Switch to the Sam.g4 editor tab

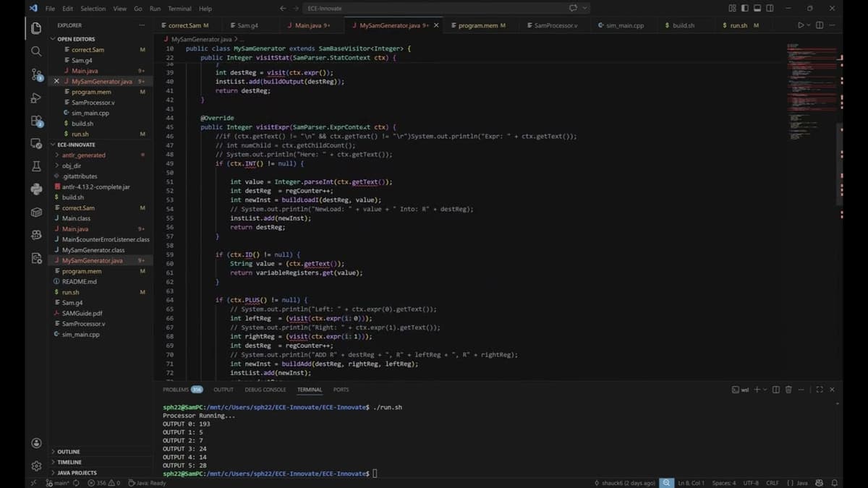click(247, 25)
